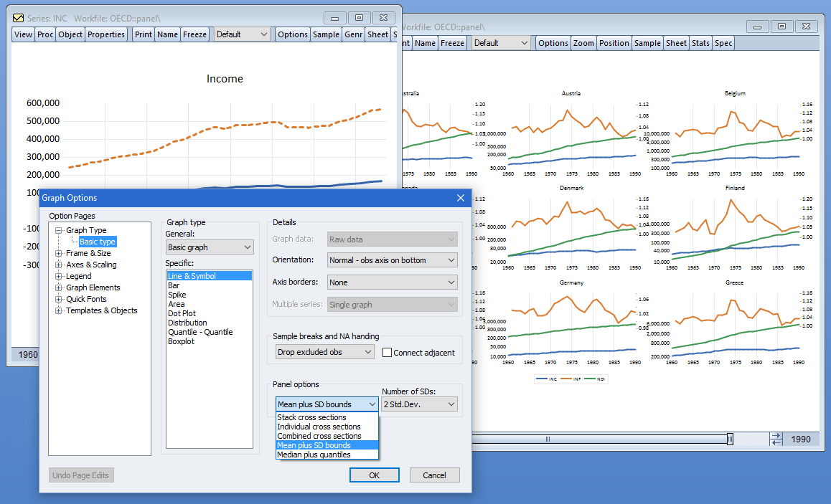Open the Zoom toolbar item in graph window
The image size is (831, 504).
583,43
